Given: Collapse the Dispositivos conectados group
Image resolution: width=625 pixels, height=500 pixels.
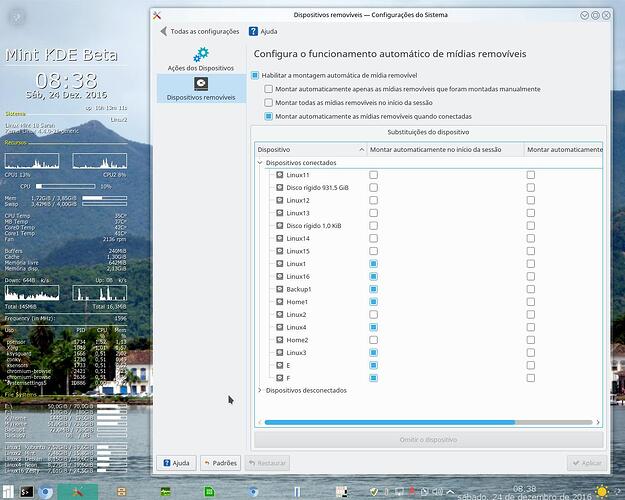Looking at the screenshot, I should (260, 163).
